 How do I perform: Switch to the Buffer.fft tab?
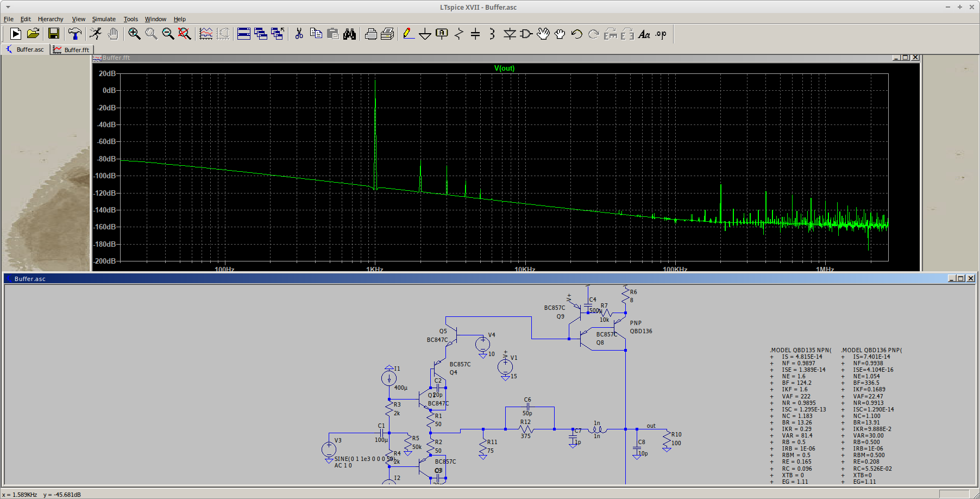coord(72,49)
